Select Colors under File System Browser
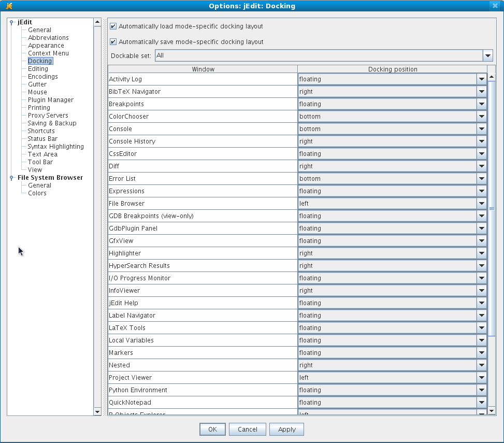The height and width of the screenshot is (443, 504). [37, 193]
